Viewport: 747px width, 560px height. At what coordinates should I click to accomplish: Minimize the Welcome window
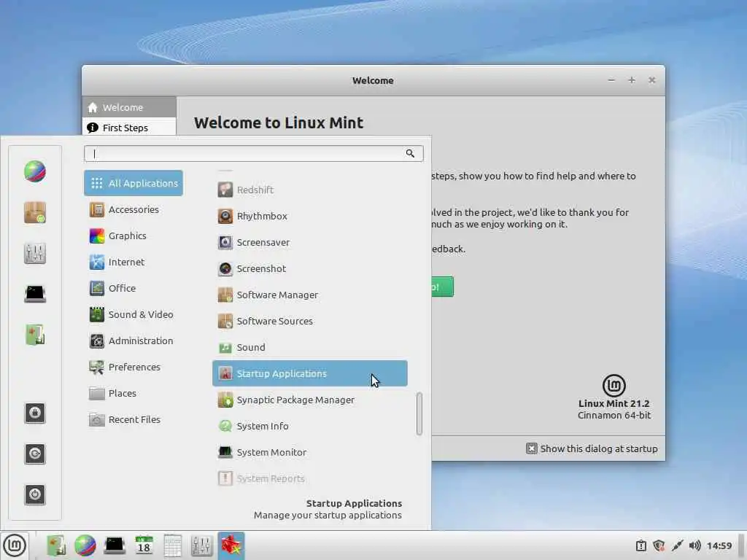tap(611, 80)
